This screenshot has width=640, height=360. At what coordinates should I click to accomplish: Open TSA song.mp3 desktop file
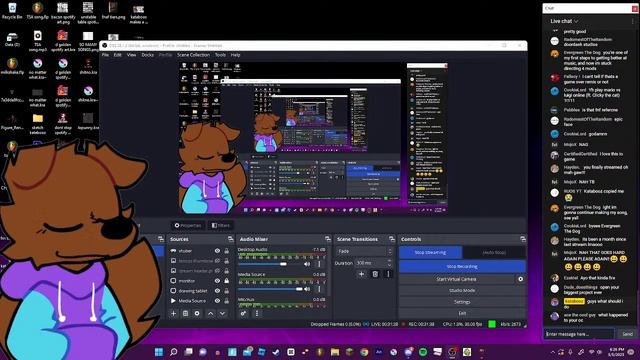coord(38,41)
